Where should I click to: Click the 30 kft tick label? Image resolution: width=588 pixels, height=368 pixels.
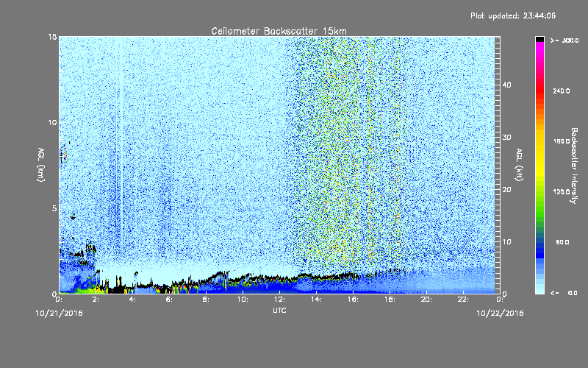tap(506, 137)
